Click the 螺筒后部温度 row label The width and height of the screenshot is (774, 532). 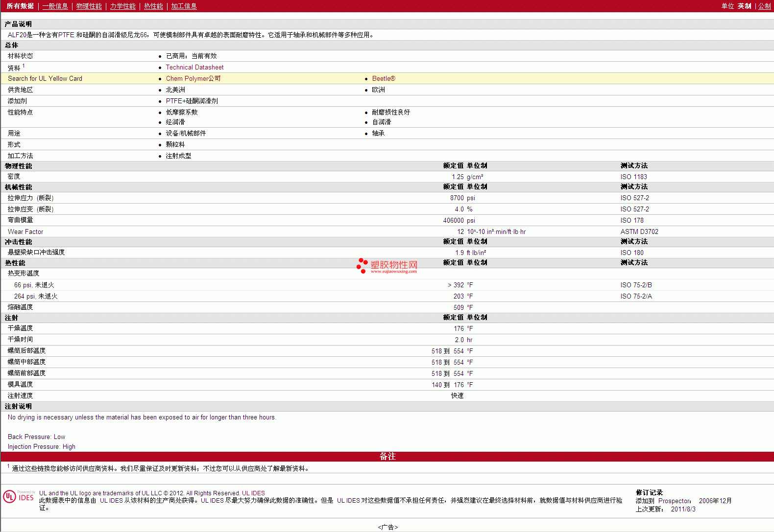tap(26, 350)
